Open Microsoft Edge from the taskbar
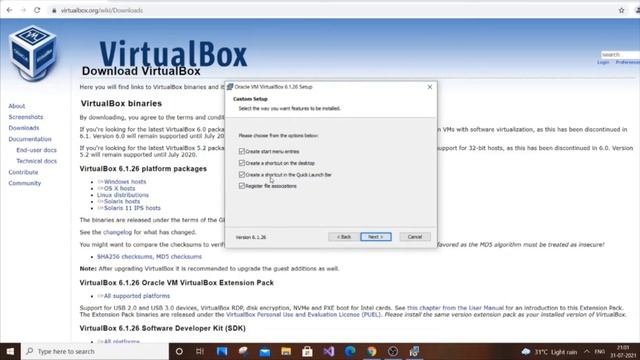This screenshot has width=640, height=360. pyautogui.click(x=350, y=351)
